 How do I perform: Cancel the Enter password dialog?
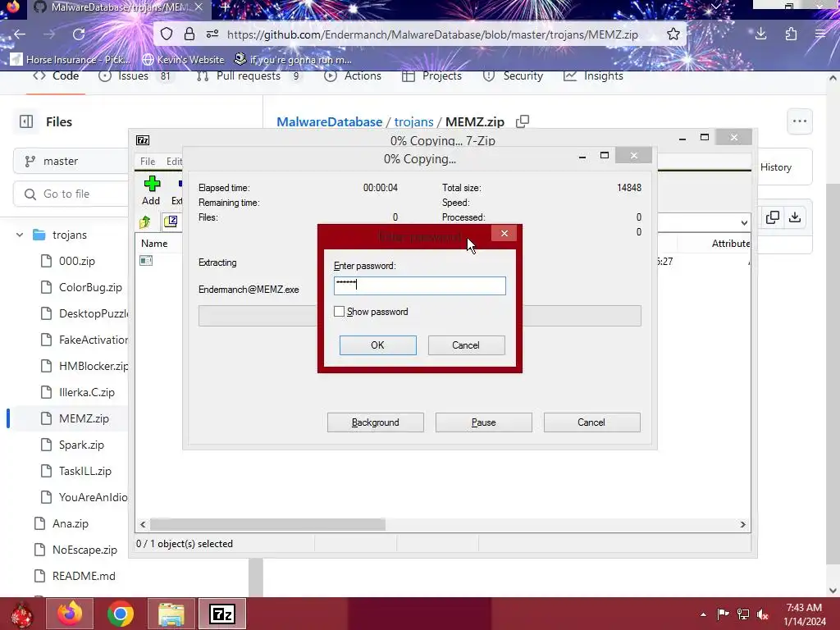click(466, 345)
